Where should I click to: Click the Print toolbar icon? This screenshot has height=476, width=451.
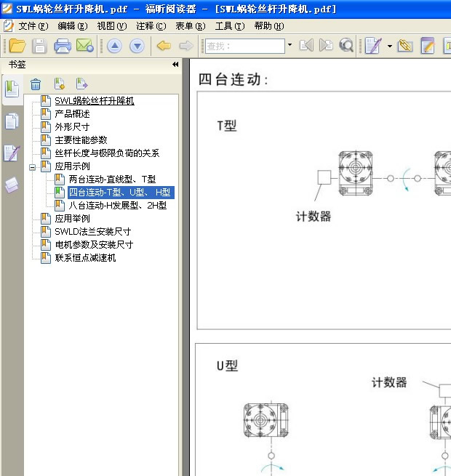63,46
